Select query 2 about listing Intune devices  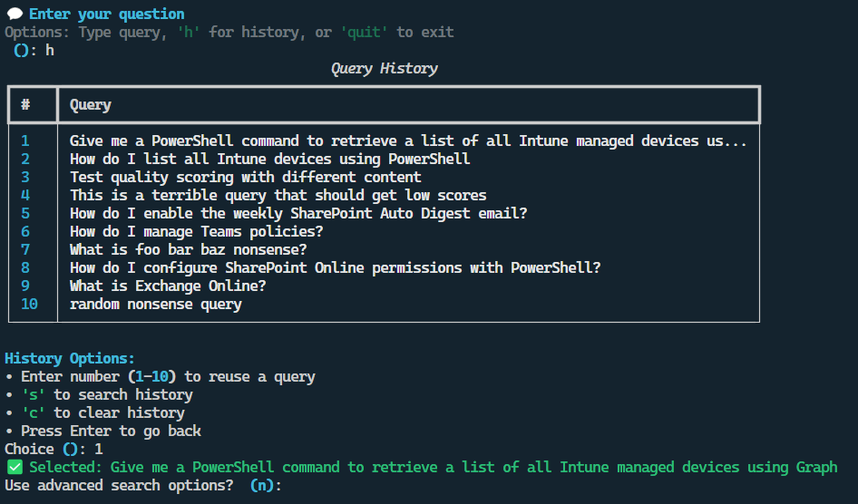click(269, 160)
